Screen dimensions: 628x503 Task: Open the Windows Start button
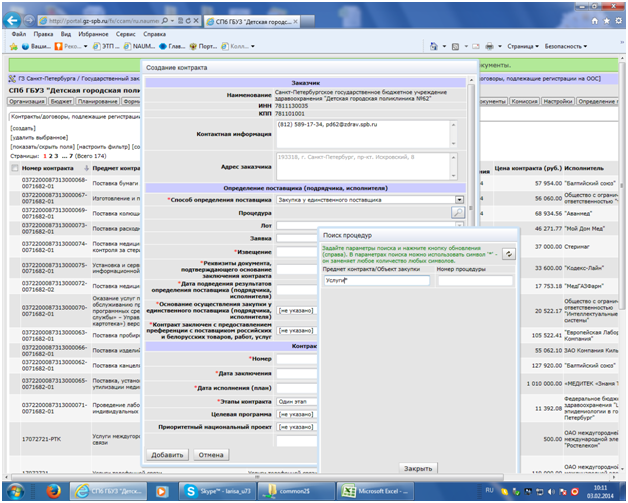point(15,491)
